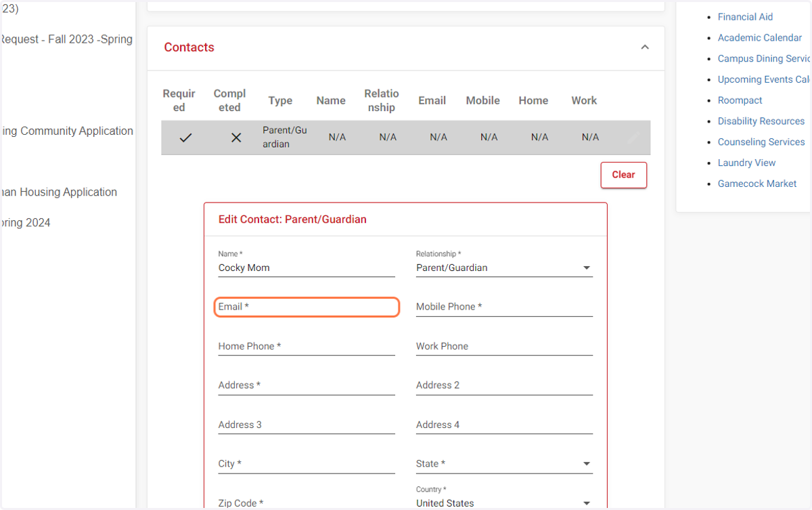The height and width of the screenshot is (510, 812).
Task: Click the Mobile Phone input field
Action: click(504, 307)
